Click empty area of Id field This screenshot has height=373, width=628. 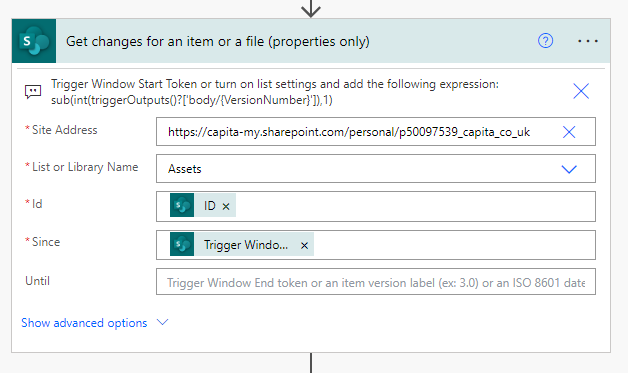pos(415,206)
